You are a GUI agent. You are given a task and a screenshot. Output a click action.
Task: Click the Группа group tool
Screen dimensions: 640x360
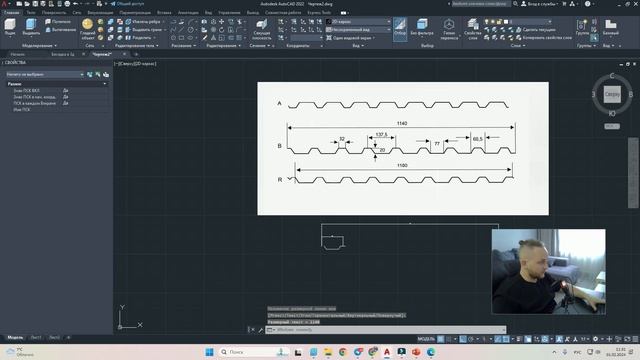pos(582,27)
